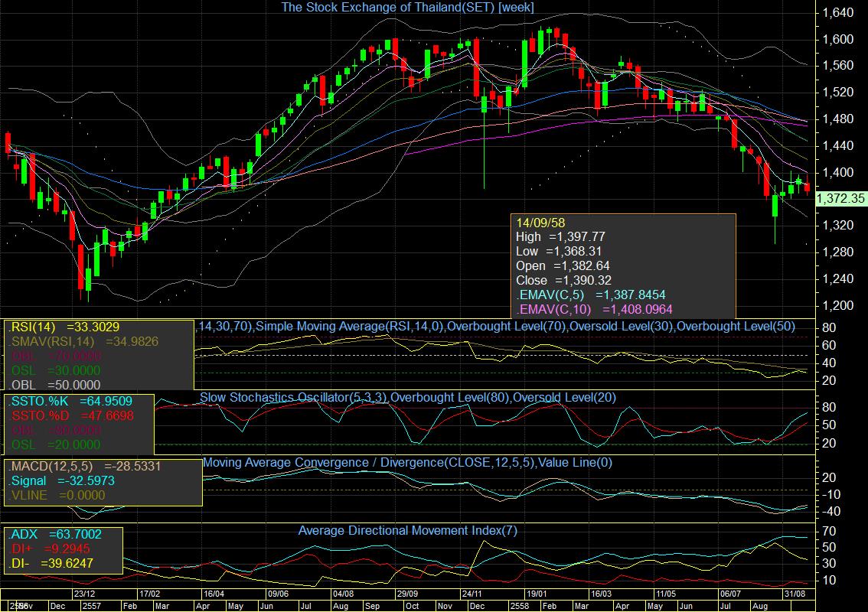
Task: Click the RSI panel header with Overbought Level(70)
Action: point(496,327)
